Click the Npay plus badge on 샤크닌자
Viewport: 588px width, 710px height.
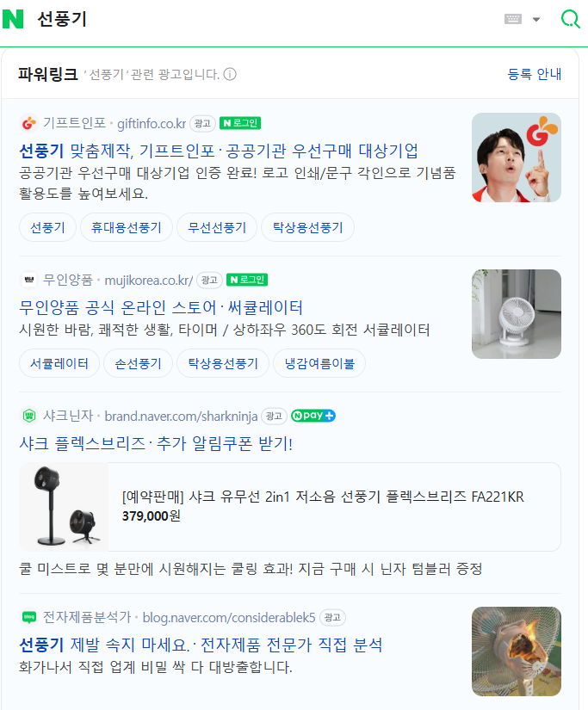point(313,416)
